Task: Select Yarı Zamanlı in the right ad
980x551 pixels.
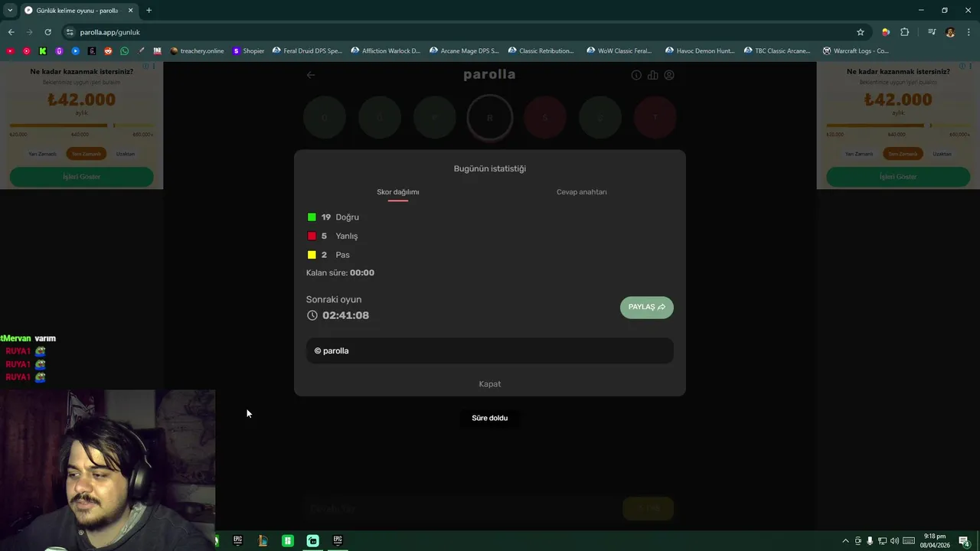Action: coord(859,154)
